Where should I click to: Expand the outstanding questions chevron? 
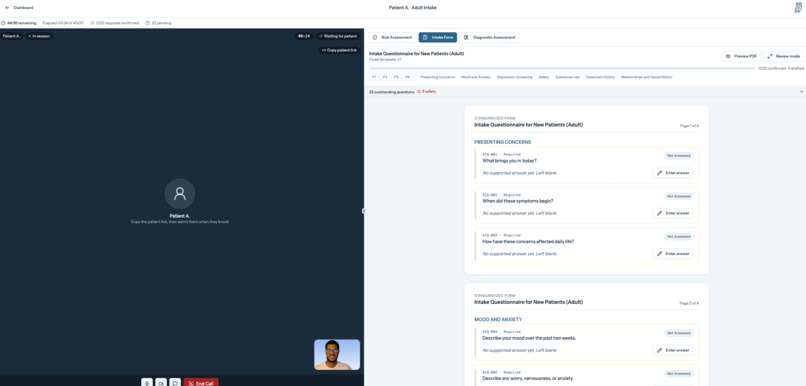click(801, 92)
